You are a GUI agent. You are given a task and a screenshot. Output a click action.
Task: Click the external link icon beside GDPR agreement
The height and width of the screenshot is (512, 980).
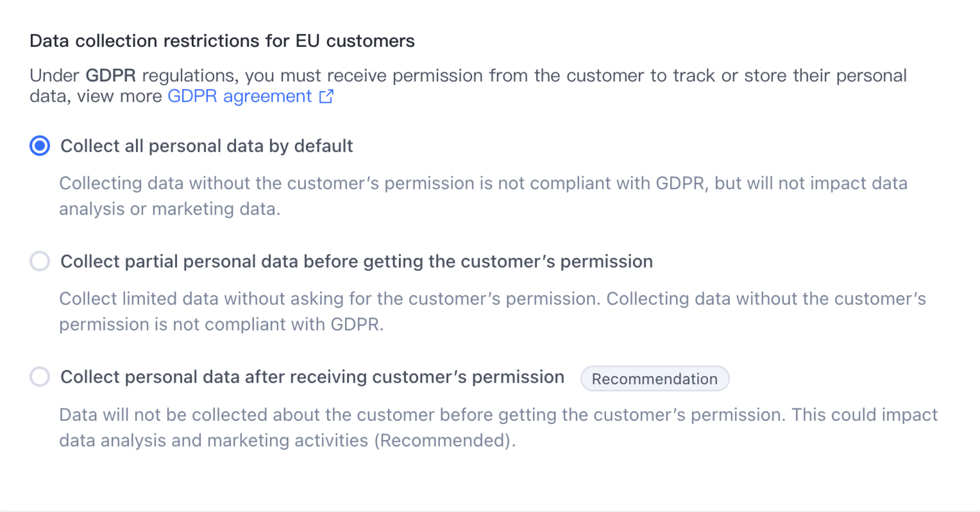(x=326, y=96)
